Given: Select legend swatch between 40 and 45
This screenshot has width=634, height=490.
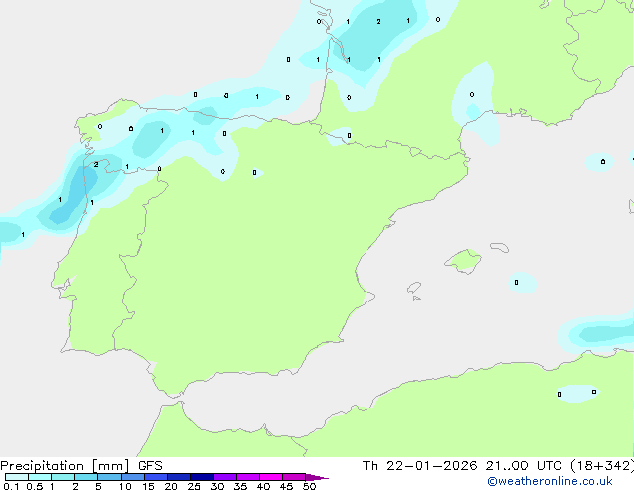Looking at the screenshot, I should coord(271,477).
